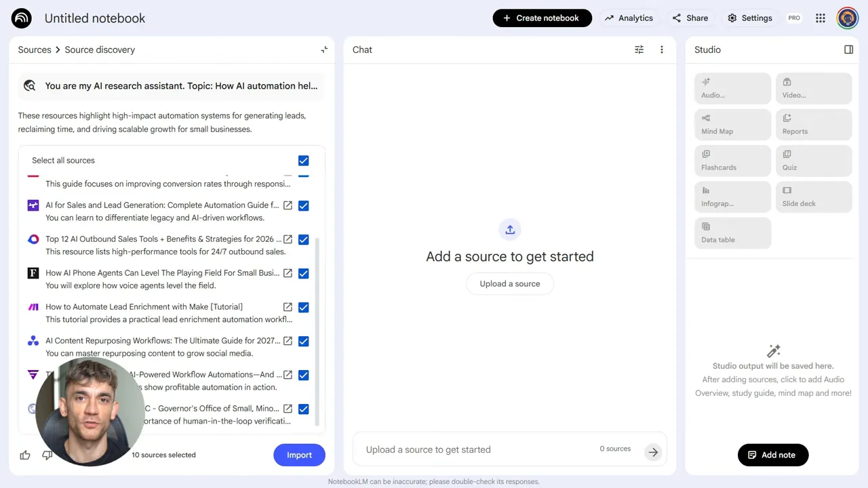Uncheck the 'AI-Powered Workflow Automations' source

click(303, 375)
